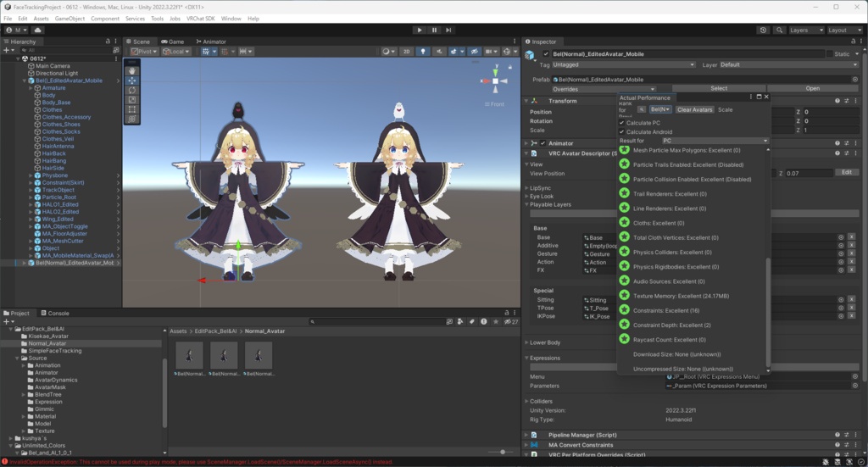Open the global search magnifier icon
The width and height of the screenshot is (868, 467).
(780, 30)
